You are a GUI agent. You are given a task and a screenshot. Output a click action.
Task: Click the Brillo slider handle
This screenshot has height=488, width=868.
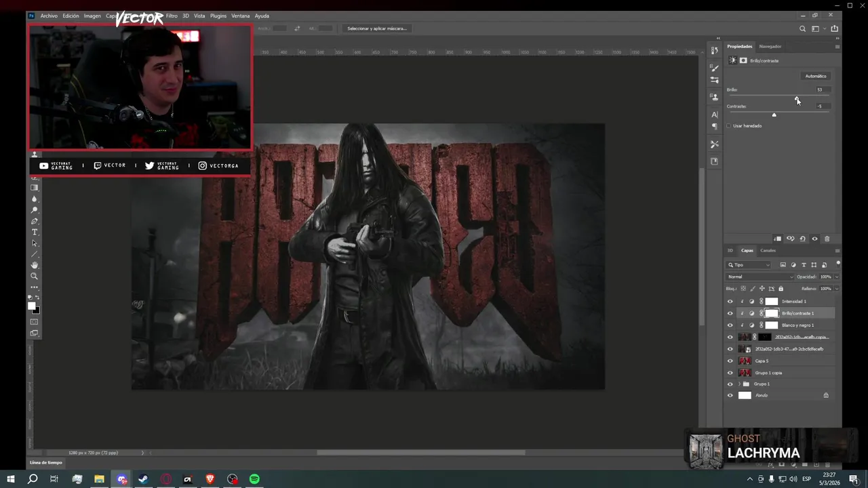(x=797, y=98)
